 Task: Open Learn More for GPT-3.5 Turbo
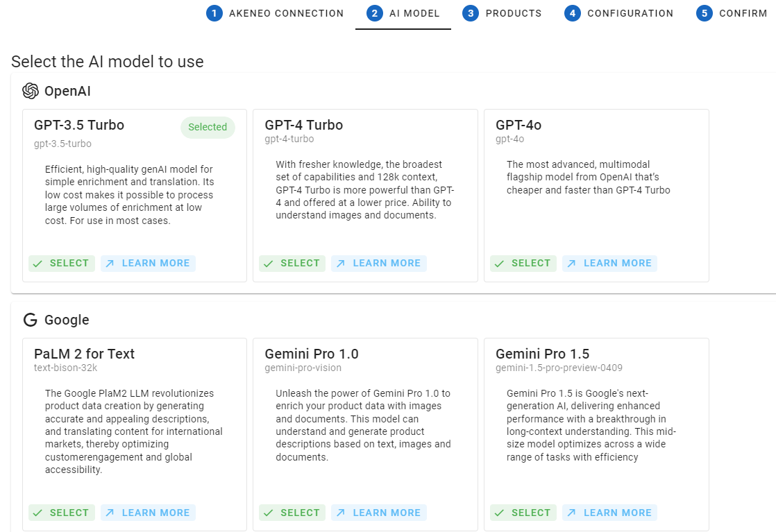point(148,263)
